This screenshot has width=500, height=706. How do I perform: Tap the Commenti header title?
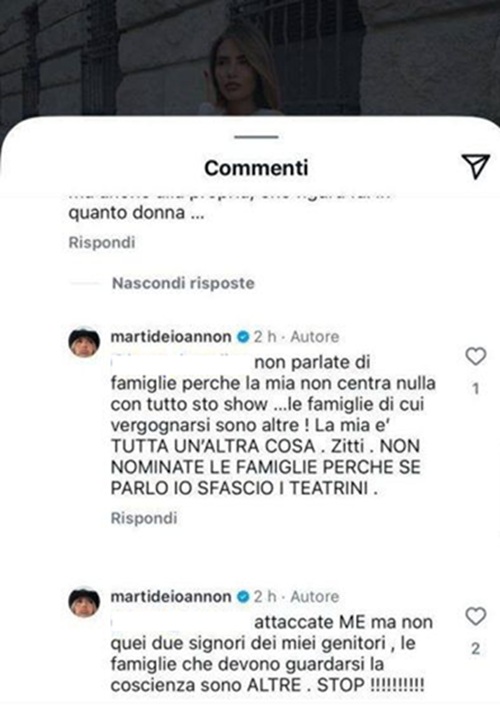click(256, 168)
